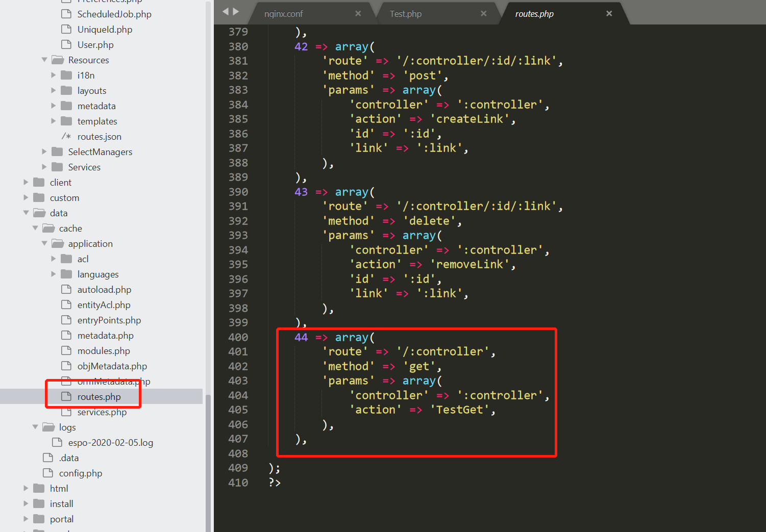Click the folder icon beside logs

pyautogui.click(x=48, y=427)
